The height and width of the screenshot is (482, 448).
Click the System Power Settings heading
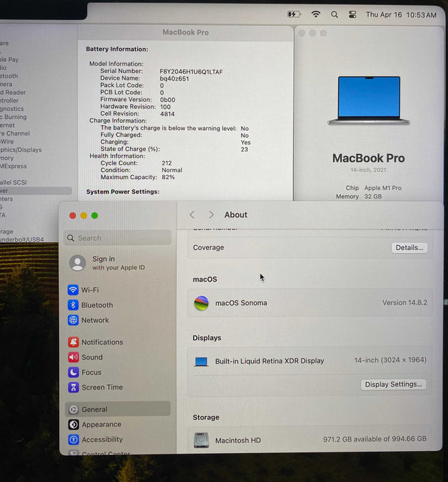pyautogui.click(x=122, y=191)
